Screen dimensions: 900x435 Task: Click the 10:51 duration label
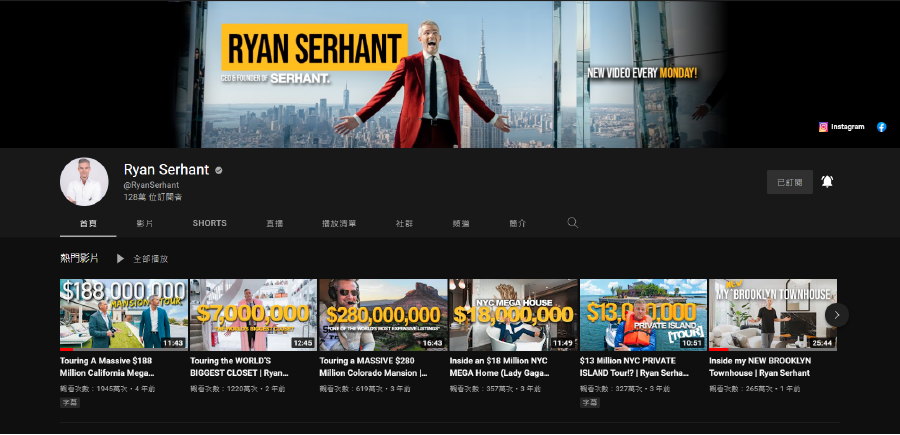[692, 343]
